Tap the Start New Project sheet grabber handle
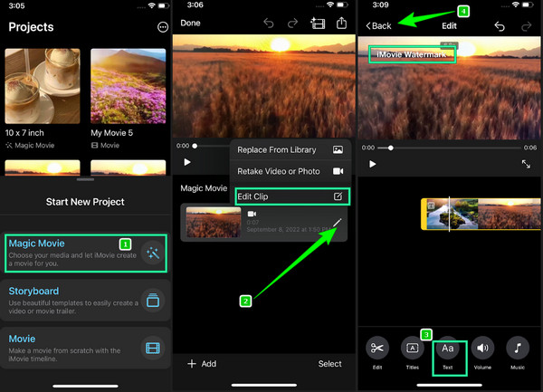 (86, 179)
